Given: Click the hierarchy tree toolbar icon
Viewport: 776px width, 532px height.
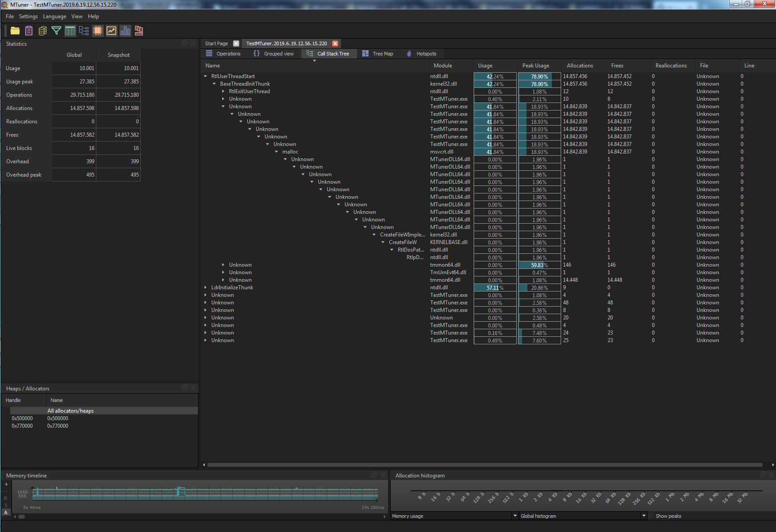Looking at the screenshot, I should click(84, 31).
